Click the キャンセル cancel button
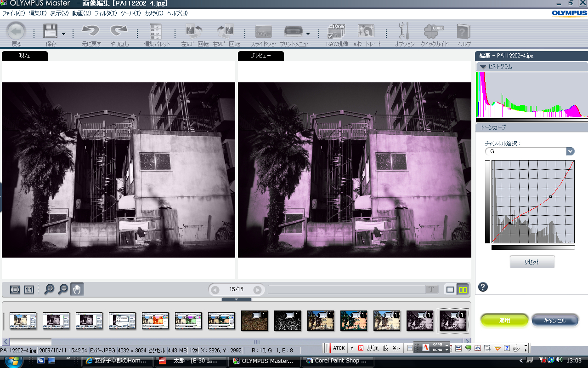The image size is (588, 368). 554,320
